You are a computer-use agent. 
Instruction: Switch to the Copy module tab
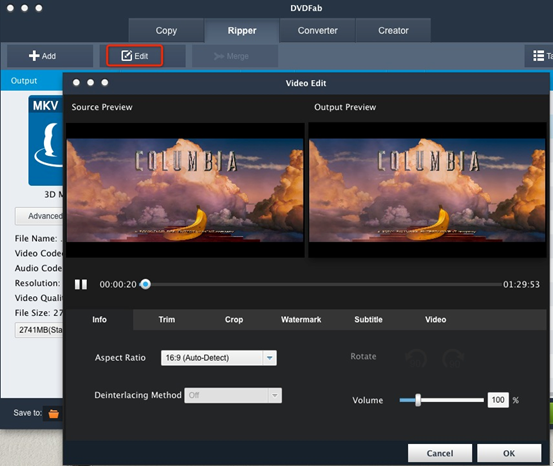tap(166, 31)
